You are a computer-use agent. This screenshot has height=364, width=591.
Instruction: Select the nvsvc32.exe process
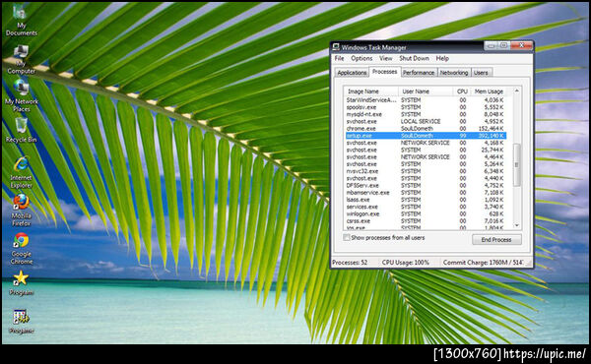point(426,171)
